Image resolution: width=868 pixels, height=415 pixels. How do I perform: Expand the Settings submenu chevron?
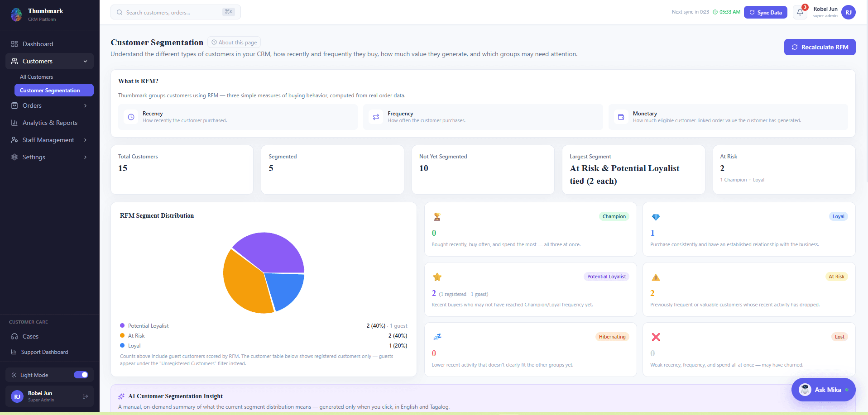[x=85, y=157]
